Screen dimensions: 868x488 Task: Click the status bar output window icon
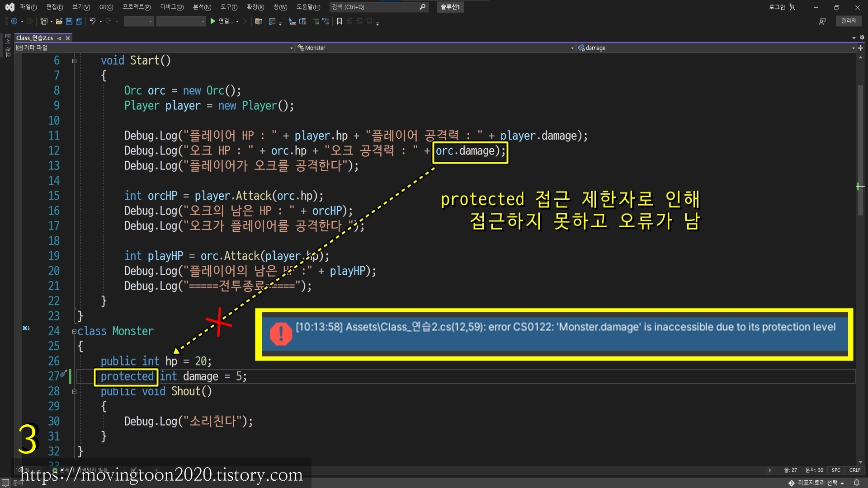5,483
